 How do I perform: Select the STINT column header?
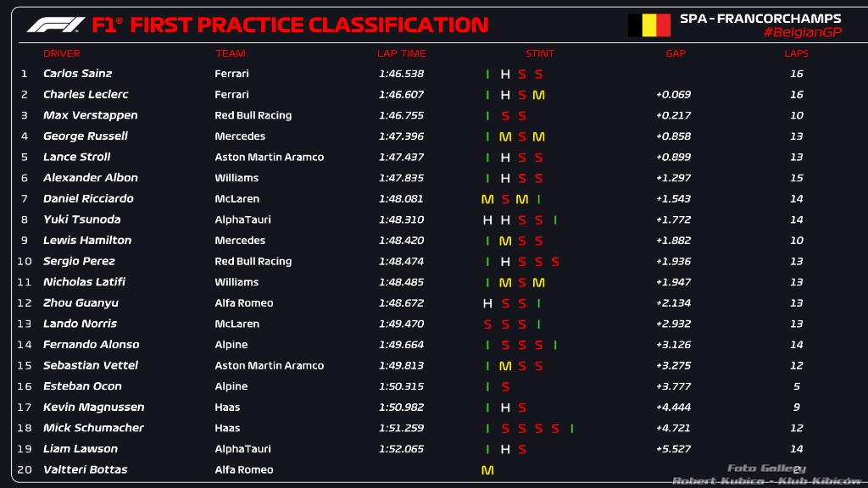[x=540, y=53]
